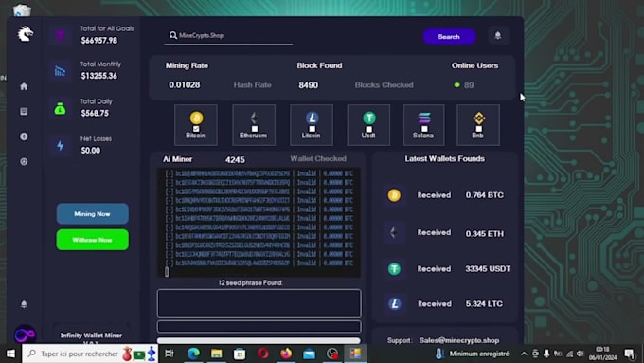Click the Received 0.764 BTC row
Viewport: 644px width, 363px height.
pyautogui.click(x=445, y=195)
